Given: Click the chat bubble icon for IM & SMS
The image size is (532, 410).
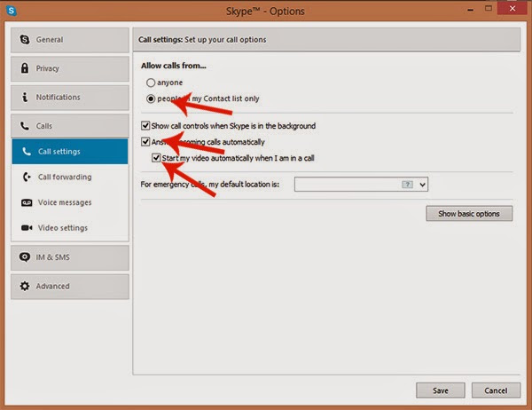Looking at the screenshot, I should click(x=25, y=256).
